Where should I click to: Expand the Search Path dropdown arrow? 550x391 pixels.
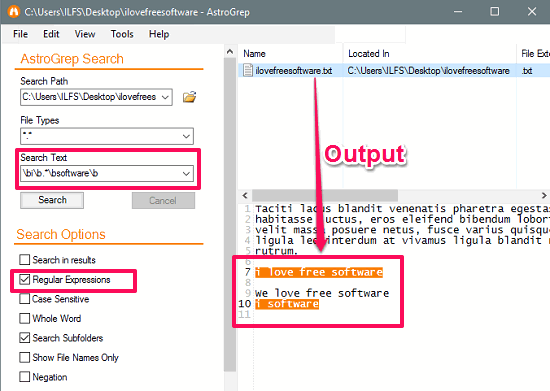tap(165, 97)
